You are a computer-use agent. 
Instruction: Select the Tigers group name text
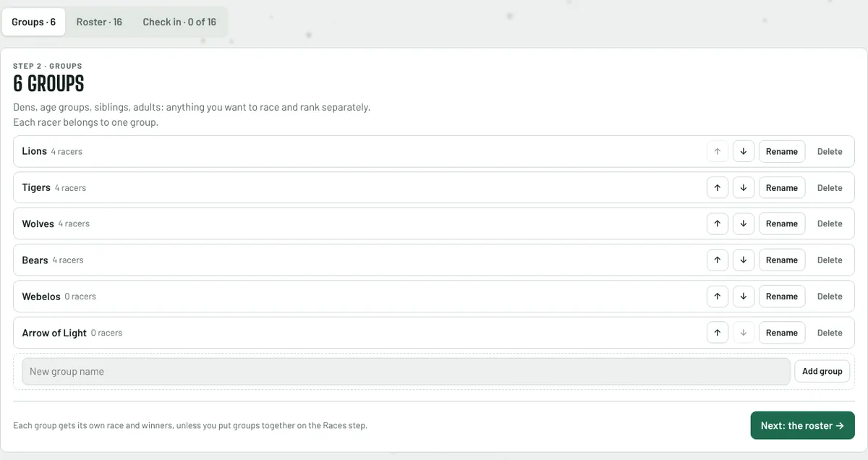[x=36, y=187]
